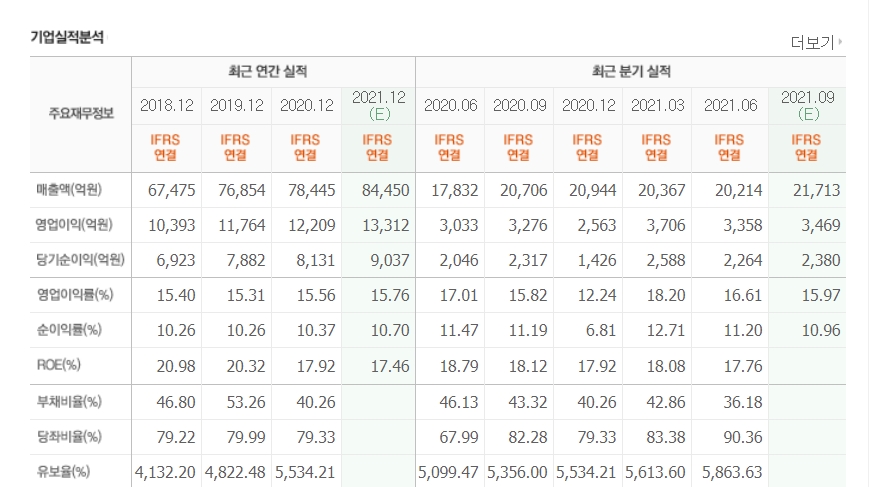869x487 pixels.
Task: Select the 유보율(%) row label
Action: coord(63,471)
